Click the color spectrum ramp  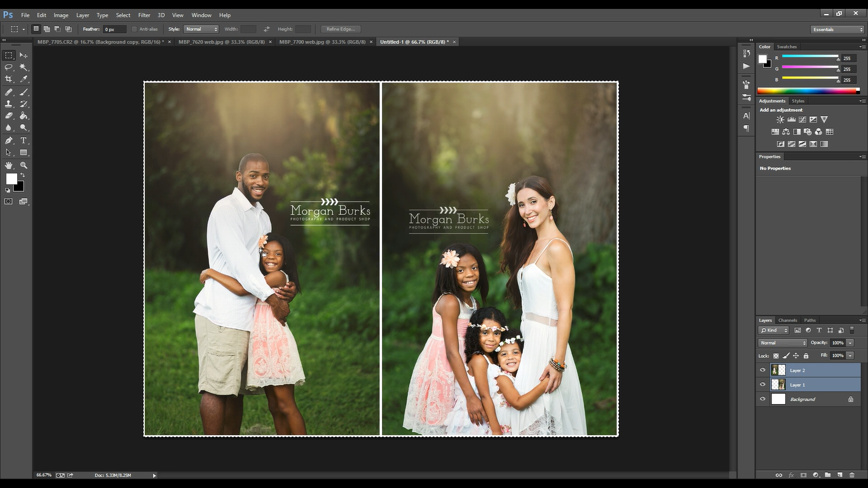click(x=808, y=91)
